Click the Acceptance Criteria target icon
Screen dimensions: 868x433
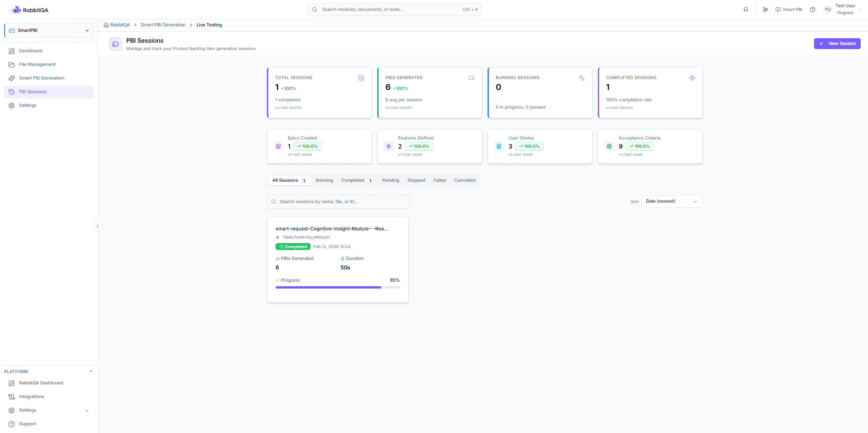[609, 146]
